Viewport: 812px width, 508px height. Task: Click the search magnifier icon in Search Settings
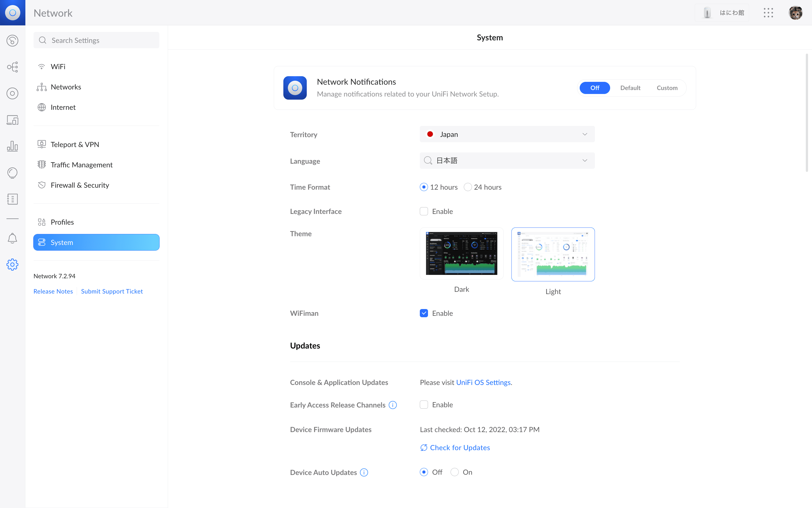[43, 40]
